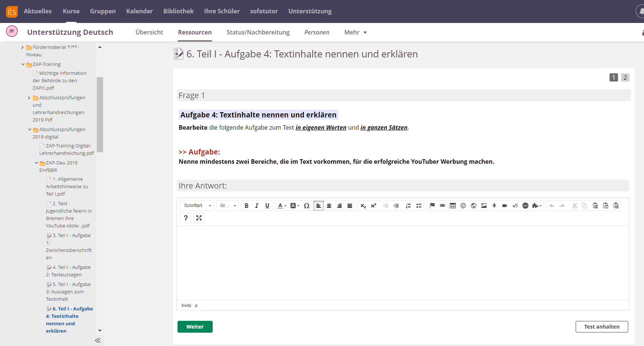Screen dimensions: 644x346
Task: Click the Test anhalten button
Action: [602, 327]
